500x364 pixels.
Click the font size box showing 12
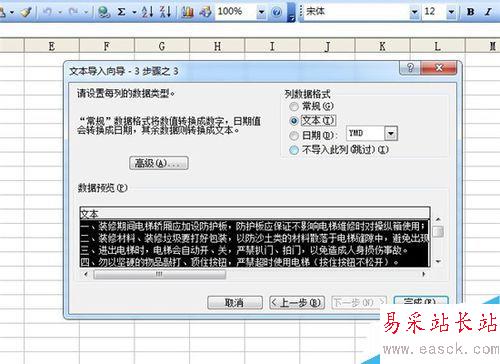[434, 12]
